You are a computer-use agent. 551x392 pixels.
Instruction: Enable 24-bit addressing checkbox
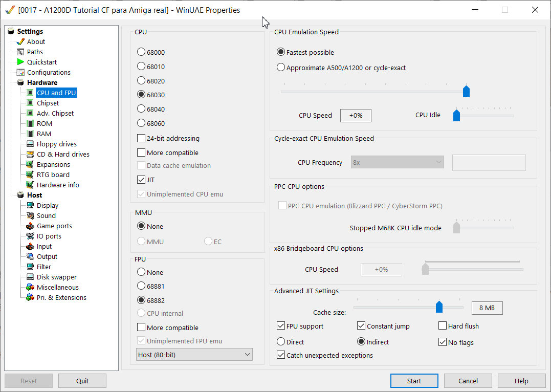(141, 138)
